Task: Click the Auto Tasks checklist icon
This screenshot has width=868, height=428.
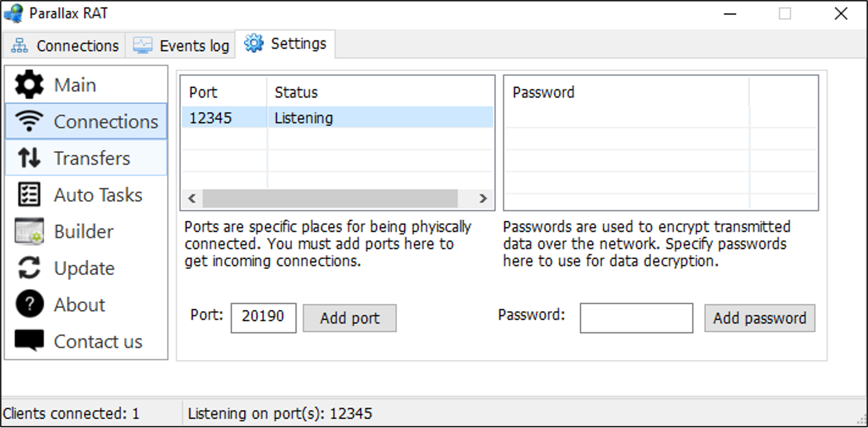Action: coord(29,195)
